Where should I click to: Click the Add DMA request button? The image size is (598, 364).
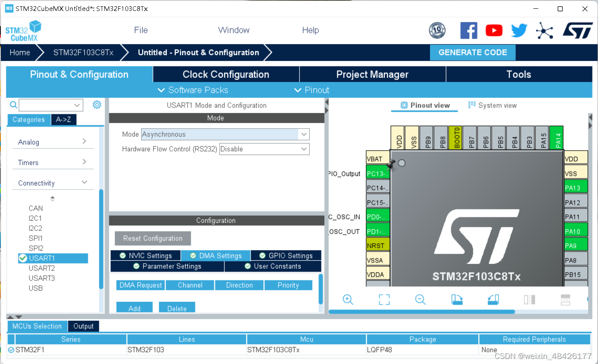tap(134, 308)
